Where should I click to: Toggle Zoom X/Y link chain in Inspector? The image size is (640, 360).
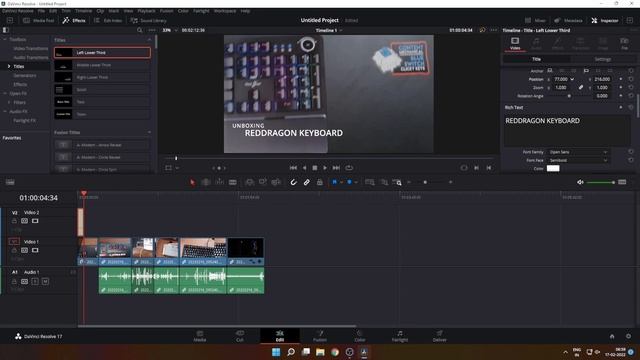[581, 87]
